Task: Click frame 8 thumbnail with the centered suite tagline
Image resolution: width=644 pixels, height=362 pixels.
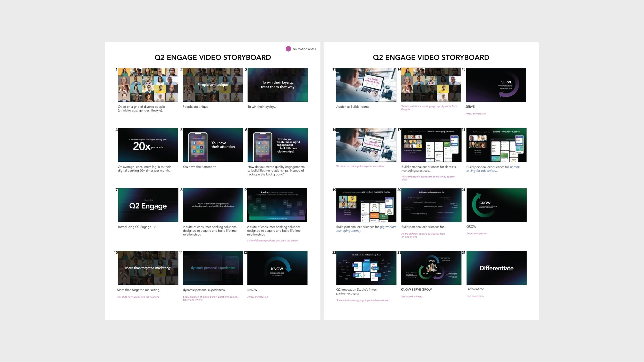Action: 213,205
